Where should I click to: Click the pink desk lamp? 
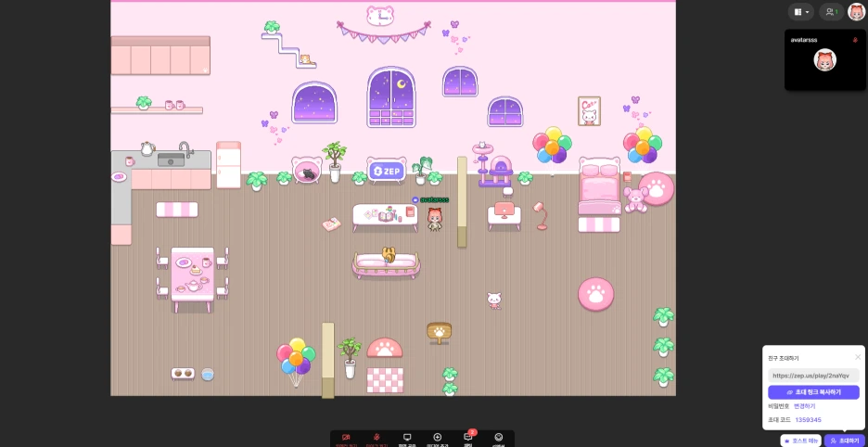541,215
